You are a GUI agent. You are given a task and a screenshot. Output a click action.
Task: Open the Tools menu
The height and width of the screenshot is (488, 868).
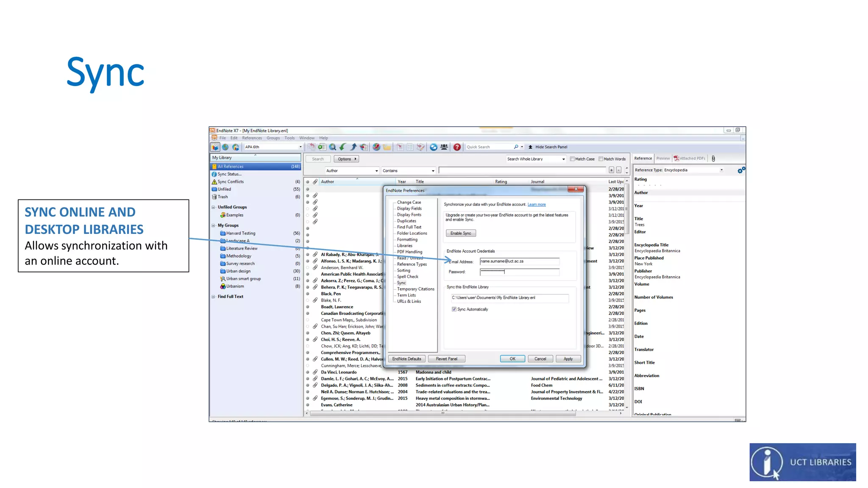[x=289, y=138]
